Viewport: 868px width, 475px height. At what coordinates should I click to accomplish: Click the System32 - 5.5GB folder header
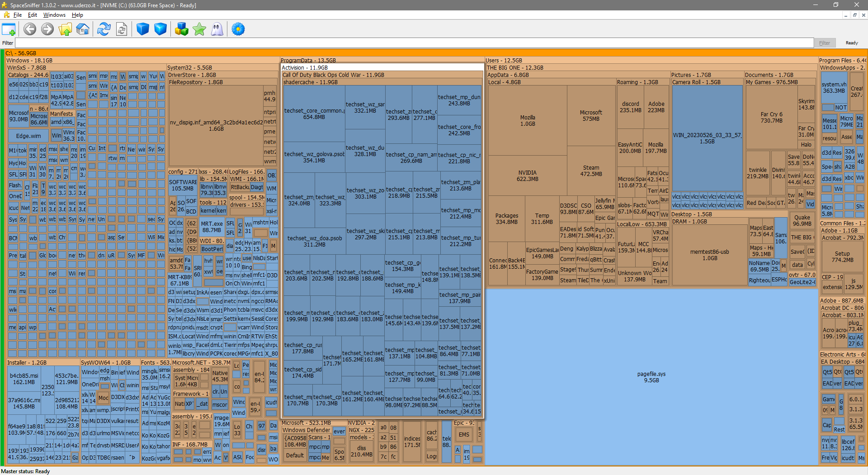click(222, 67)
